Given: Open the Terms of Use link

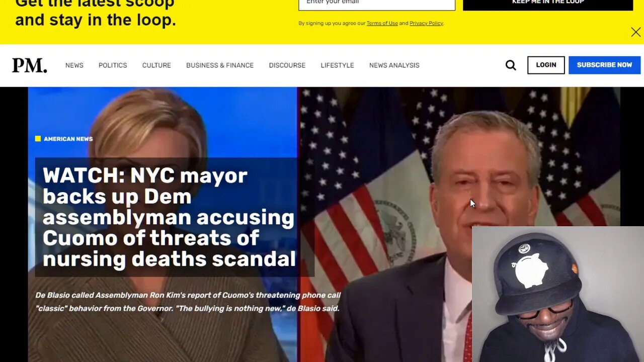Looking at the screenshot, I should click(x=382, y=23).
